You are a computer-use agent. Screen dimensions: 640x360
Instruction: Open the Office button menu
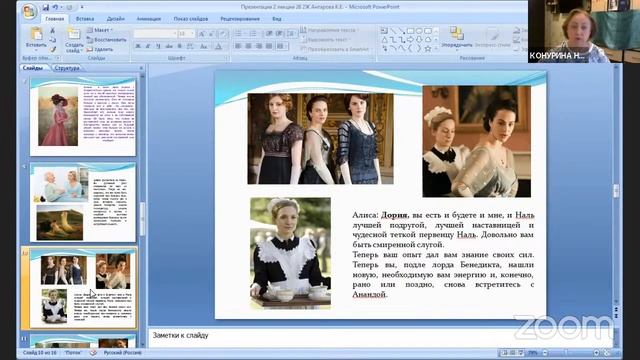click(x=29, y=11)
